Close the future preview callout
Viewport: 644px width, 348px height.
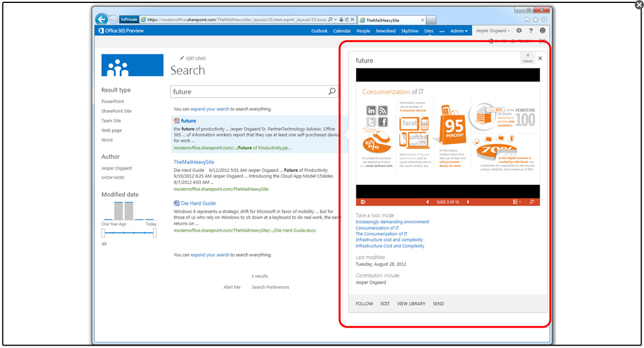click(x=540, y=58)
